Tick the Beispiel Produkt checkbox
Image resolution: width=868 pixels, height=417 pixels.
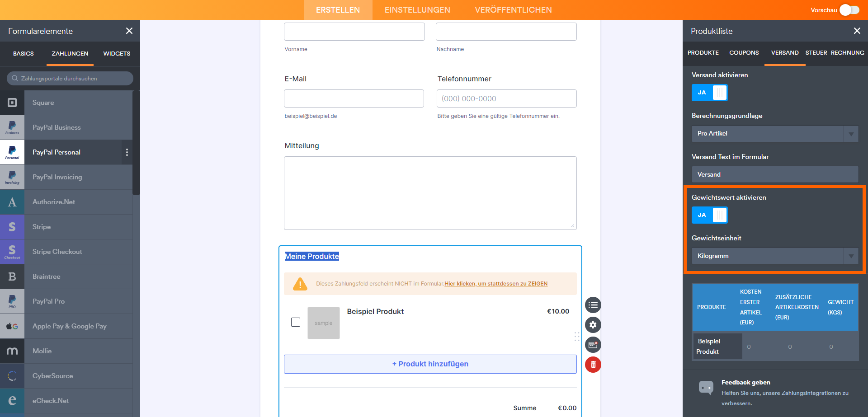[x=296, y=322]
